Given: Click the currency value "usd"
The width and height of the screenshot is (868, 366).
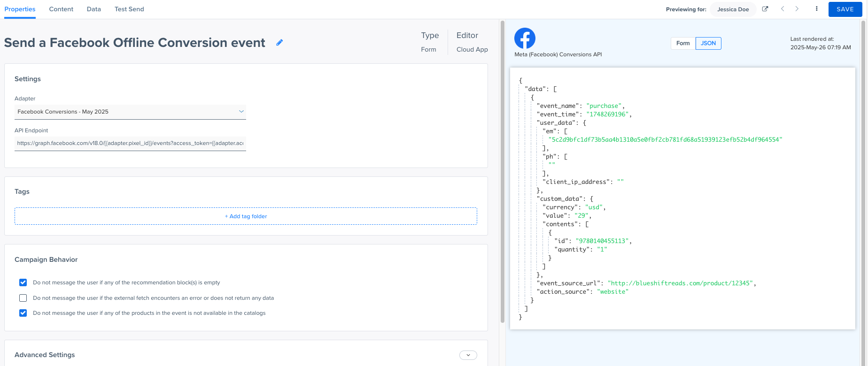Looking at the screenshot, I should pos(594,207).
